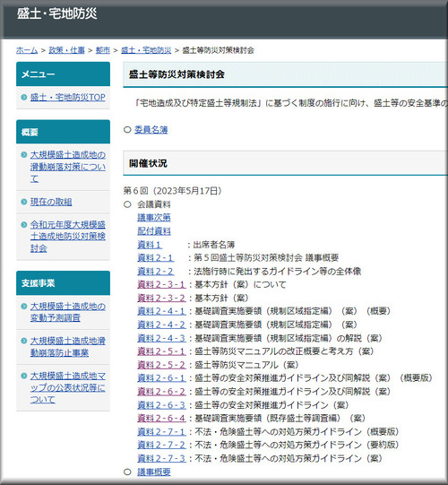Click the 盛土・宅地防災 site title

(x=56, y=14)
